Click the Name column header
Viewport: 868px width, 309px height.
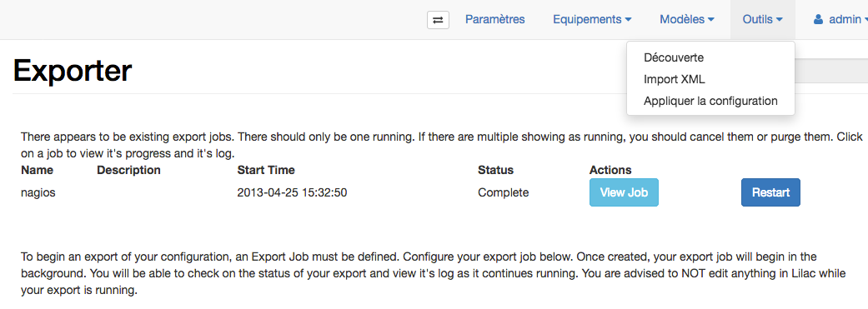tap(37, 170)
